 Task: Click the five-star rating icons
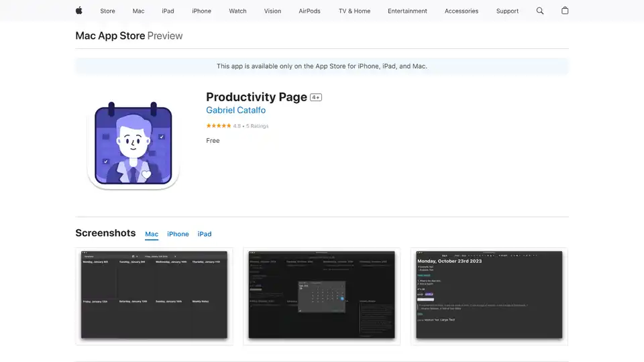pos(219,126)
